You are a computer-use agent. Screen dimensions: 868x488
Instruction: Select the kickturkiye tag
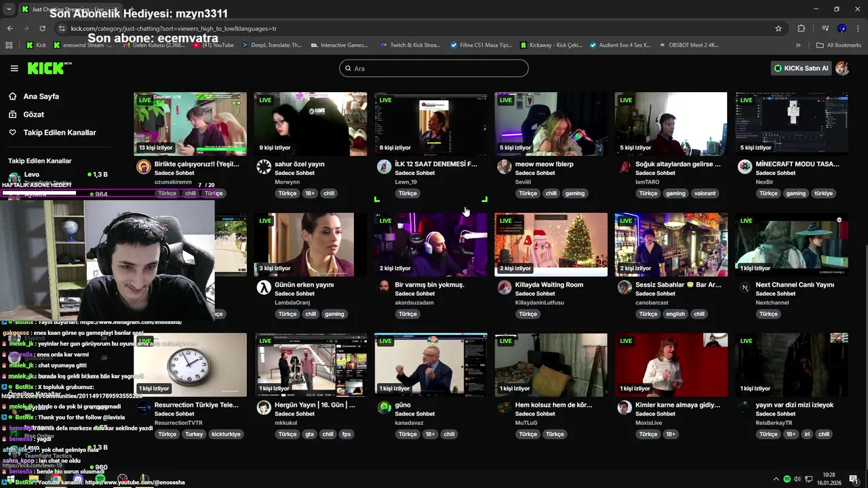tap(226, 434)
